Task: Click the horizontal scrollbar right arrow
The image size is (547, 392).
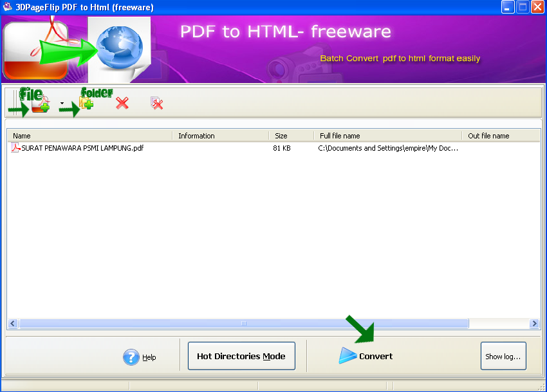Action: (534, 324)
